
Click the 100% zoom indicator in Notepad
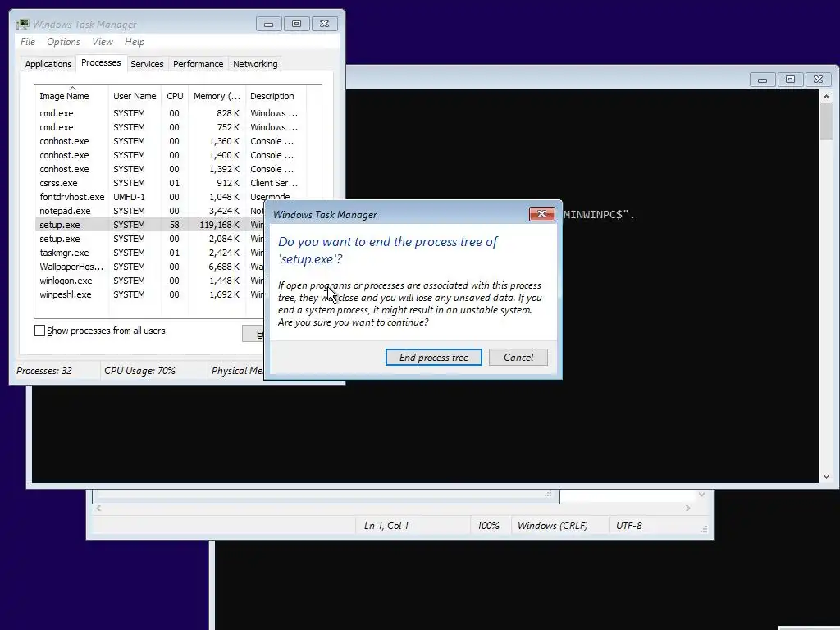coord(488,526)
